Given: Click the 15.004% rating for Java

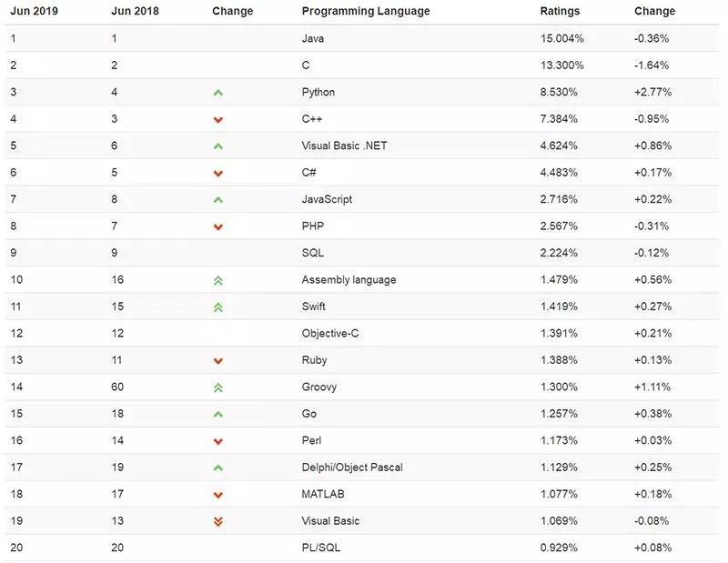Looking at the screenshot, I should click(562, 39).
